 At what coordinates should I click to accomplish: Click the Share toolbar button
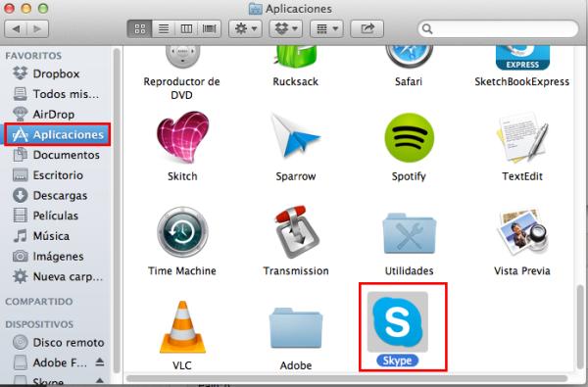[367, 28]
